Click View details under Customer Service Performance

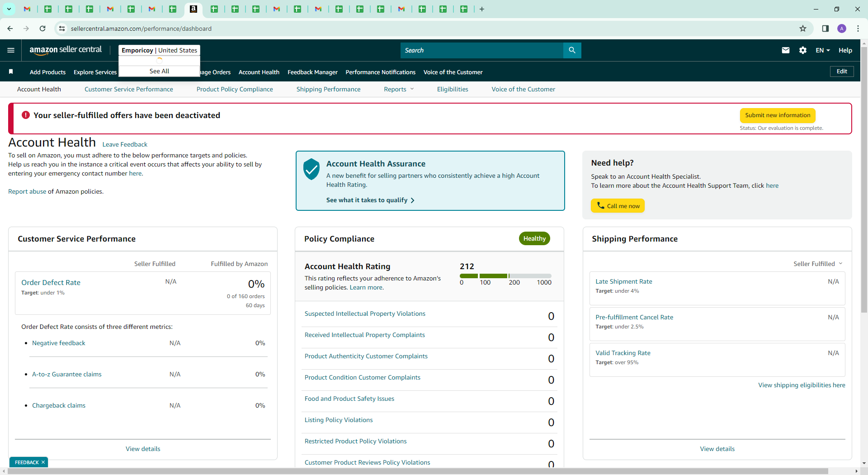[143, 449]
